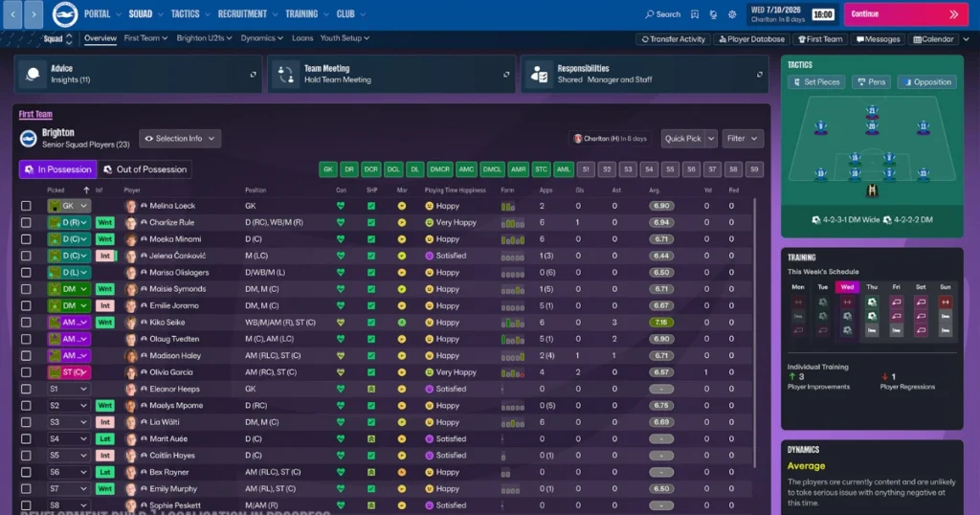980x515 pixels.
Task: Click Kiko Seike's player face icon
Action: (130, 323)
